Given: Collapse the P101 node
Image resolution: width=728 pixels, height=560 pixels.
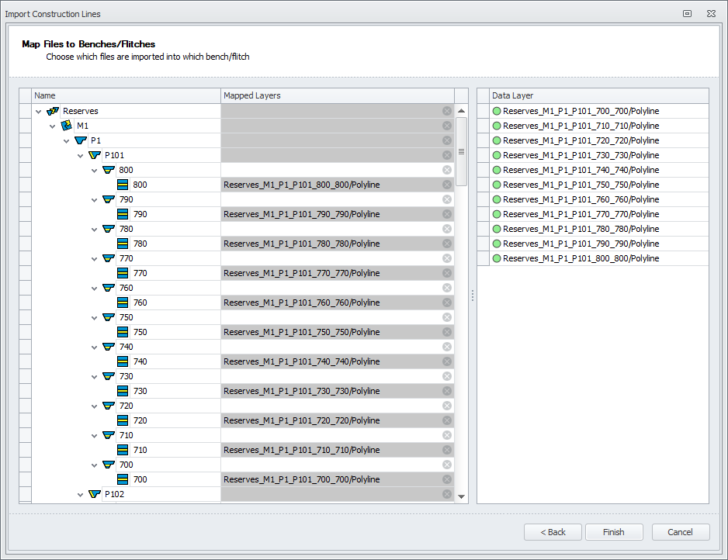Looking at the screenshot, I should tap(81, 155).
